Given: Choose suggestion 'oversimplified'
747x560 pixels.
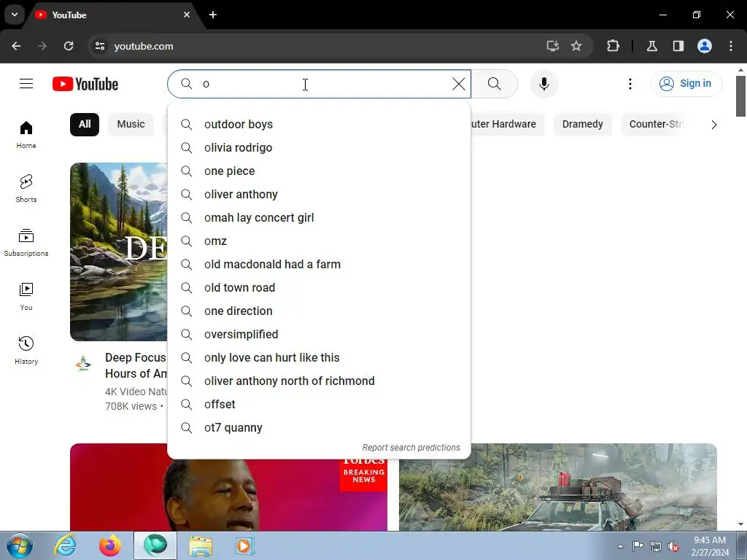Looking at the screenshot, I should pyautogui.click(x=320, y=334).
